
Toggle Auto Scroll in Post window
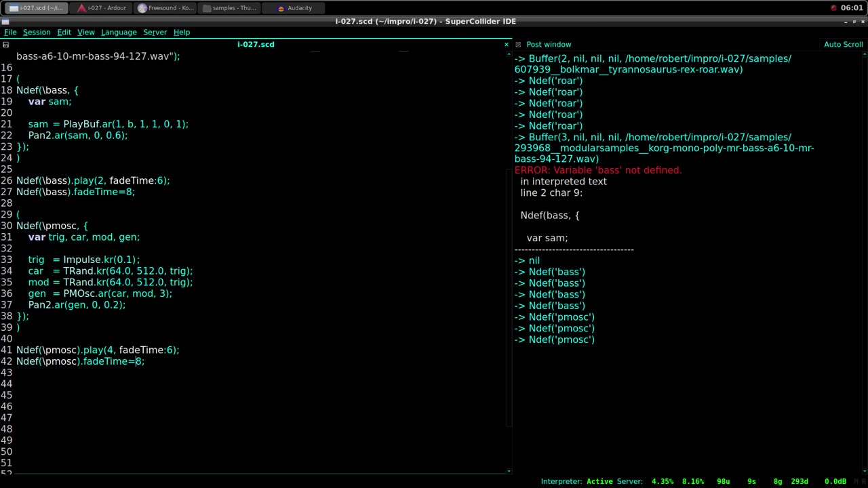[843, 44]
